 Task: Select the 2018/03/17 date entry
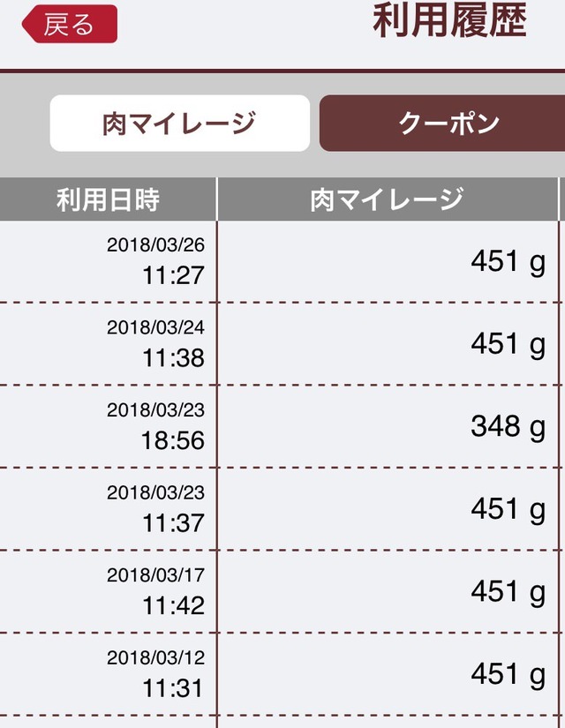pyautogui.click(x=155, y=575)
